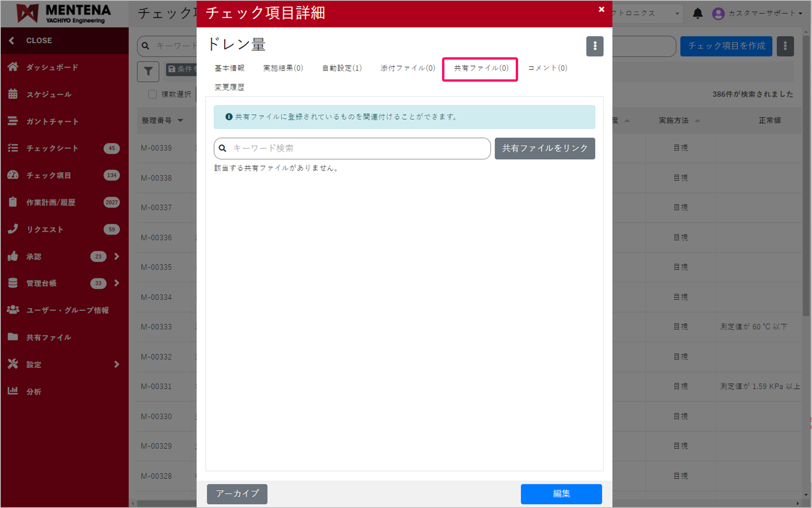Select the リクエスト phone icon
Viewport: 812px width, 508px height.
pyautogui.click(x=13, y=229)
